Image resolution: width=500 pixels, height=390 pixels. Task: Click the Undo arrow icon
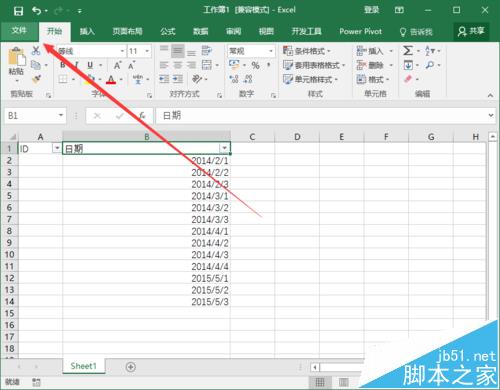(x=36, y=11)
